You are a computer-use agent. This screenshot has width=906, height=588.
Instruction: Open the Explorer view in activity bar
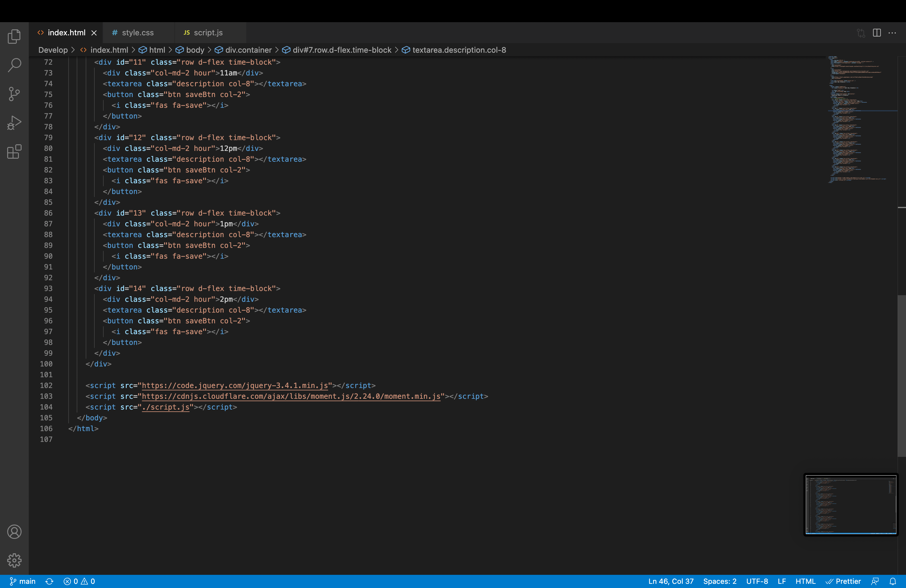point(14,37)
